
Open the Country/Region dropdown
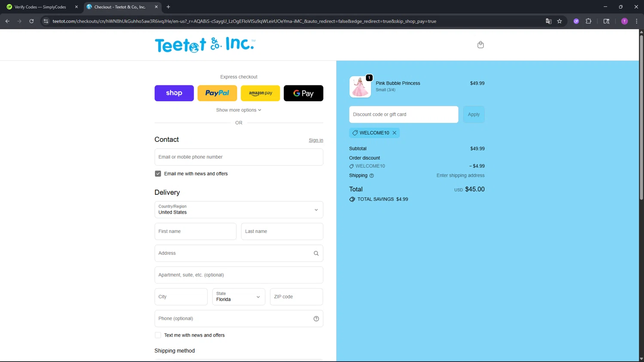point(239,210)
